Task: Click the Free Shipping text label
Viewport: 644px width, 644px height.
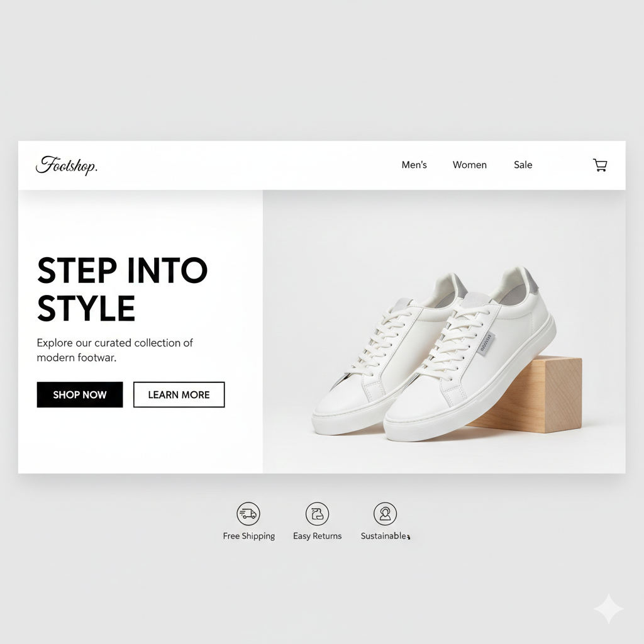Action: pyautogui.click(x=249, y=536)
